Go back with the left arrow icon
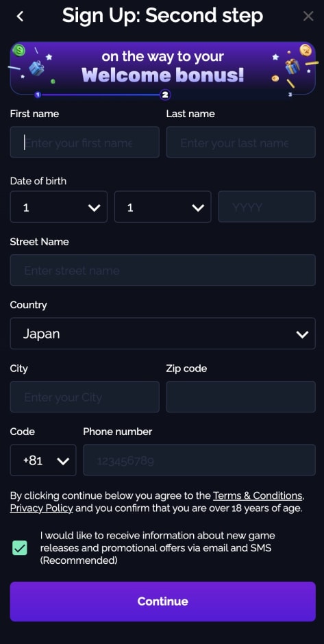This screenshot has width=324, height=644. (20, 16)
